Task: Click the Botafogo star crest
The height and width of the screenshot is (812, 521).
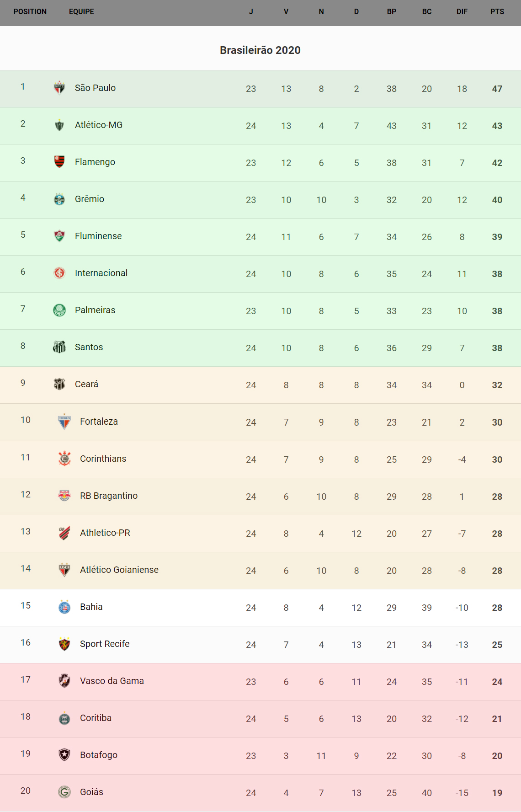Action: pos(64,755)
